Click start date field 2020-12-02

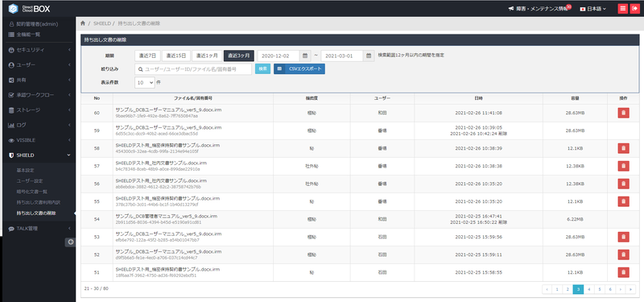pyautogui.click(x=279, y=56)
